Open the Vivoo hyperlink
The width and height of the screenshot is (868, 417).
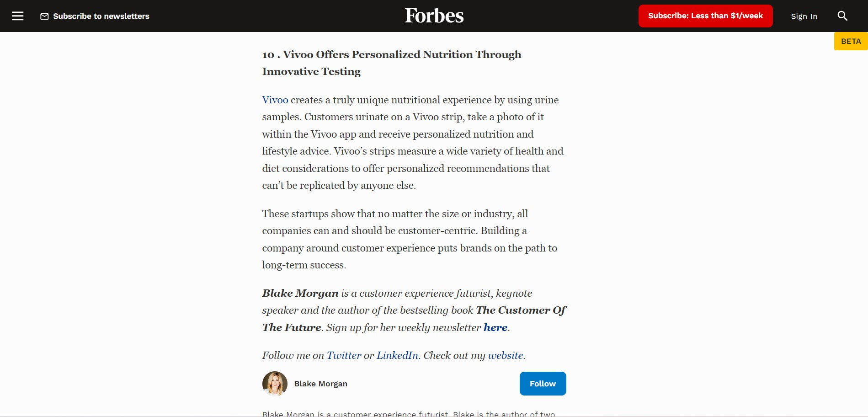275,100
